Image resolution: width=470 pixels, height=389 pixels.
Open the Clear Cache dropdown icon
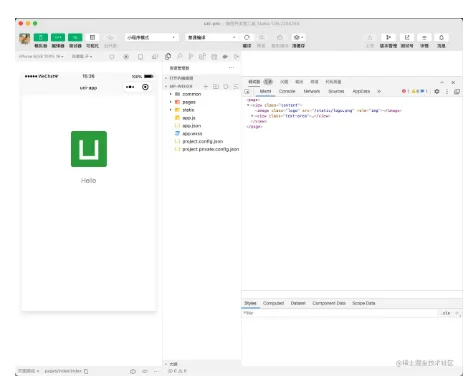point(298,37)
